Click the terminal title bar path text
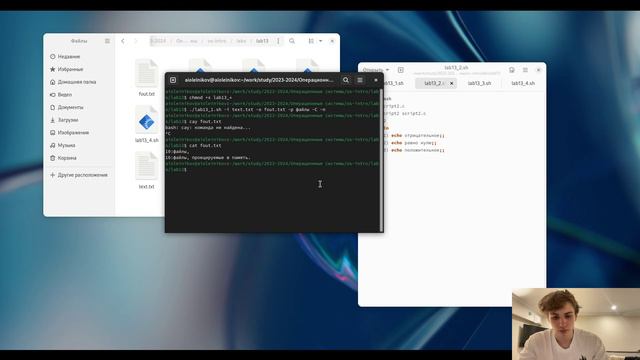 259,80
